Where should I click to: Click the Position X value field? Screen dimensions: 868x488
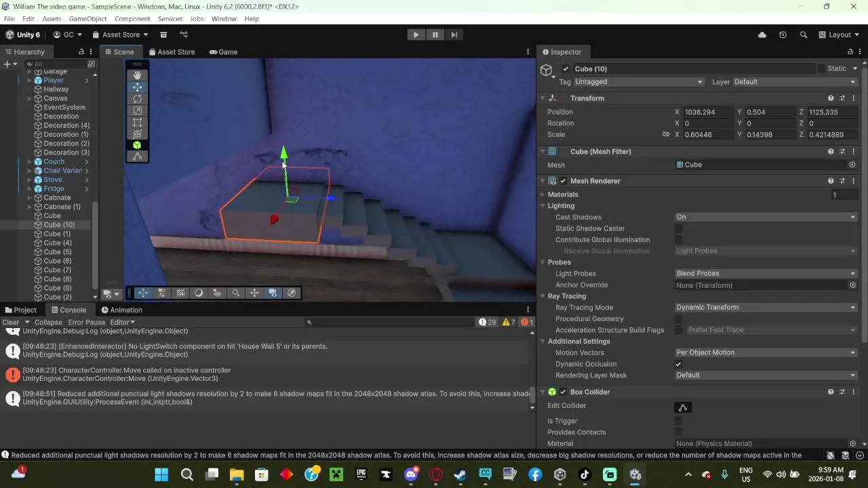pyautogui.click(x=708, y=112)
